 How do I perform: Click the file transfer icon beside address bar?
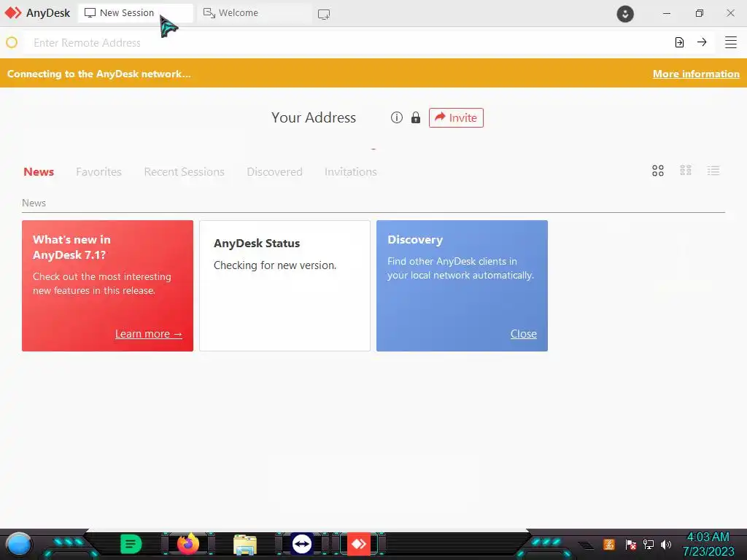click(679, 42)
